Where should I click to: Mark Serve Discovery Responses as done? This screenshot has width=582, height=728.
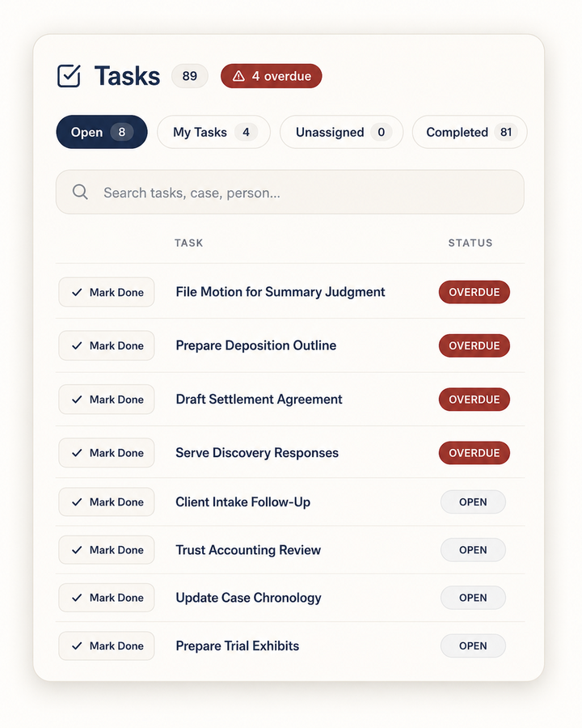[106, 453]
